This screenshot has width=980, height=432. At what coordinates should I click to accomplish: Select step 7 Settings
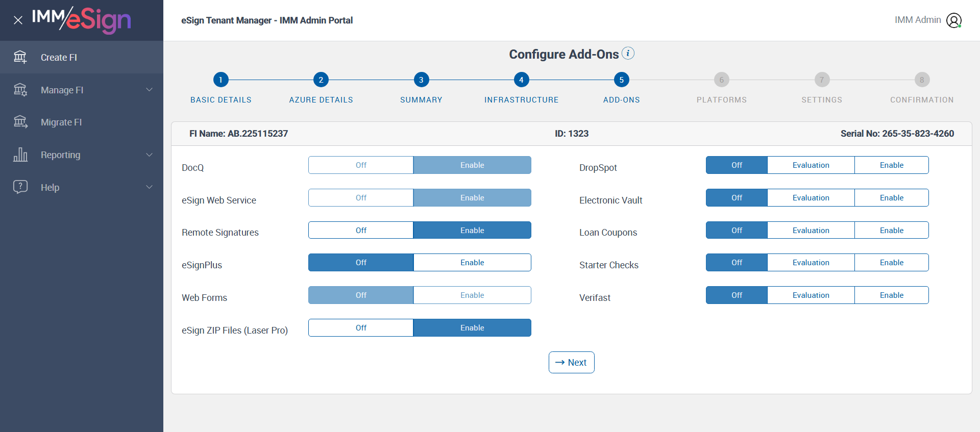[822, 80]
